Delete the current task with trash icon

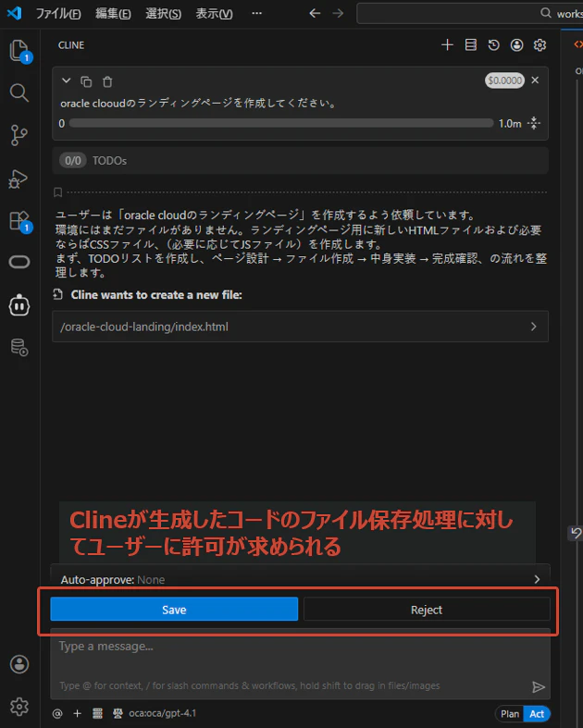(x=107, y=81)
